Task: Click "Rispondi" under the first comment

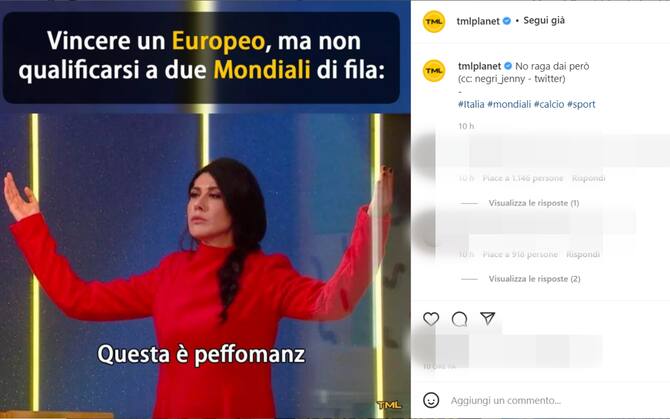Action: point(588,178)
